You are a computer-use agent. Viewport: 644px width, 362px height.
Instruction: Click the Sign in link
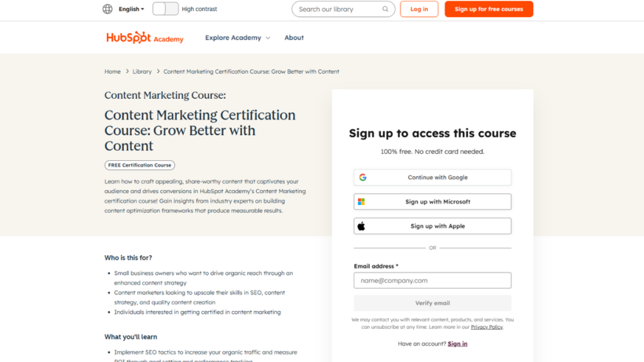pyautogui.click(x=457, y=343)
